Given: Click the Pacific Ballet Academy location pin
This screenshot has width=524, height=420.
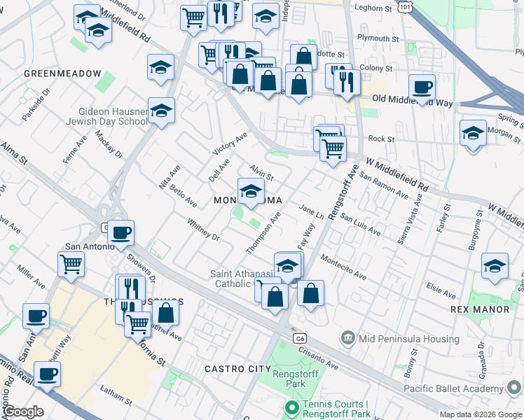Looking at the screenshot, I should click(x=515, y=388).
